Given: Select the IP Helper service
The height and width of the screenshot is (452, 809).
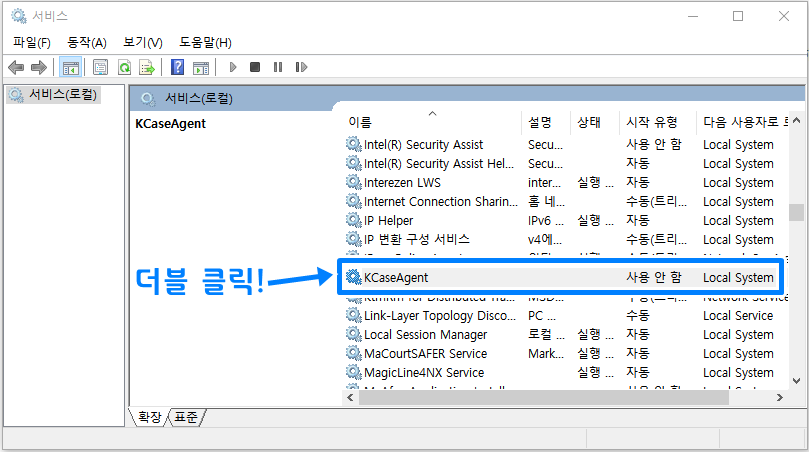Looking at the screenshot, I should coord(389,221).
